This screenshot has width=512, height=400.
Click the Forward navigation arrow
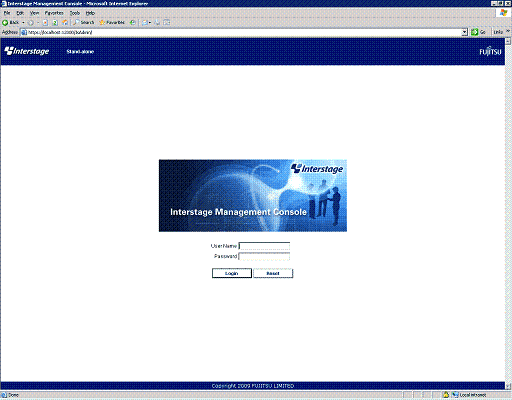(x=31, y=23)
